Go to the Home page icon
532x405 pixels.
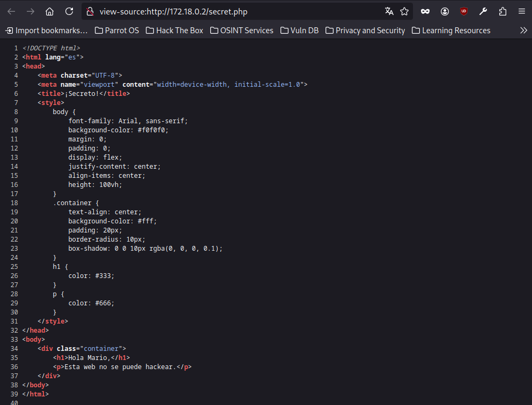50,11
